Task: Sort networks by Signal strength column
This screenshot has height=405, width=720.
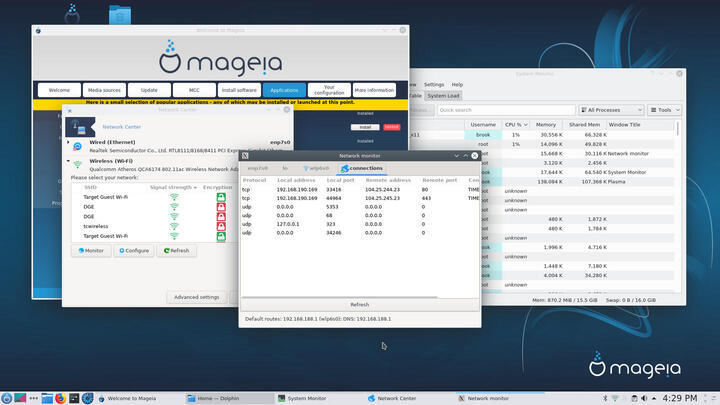Action: tap(173, 187)
